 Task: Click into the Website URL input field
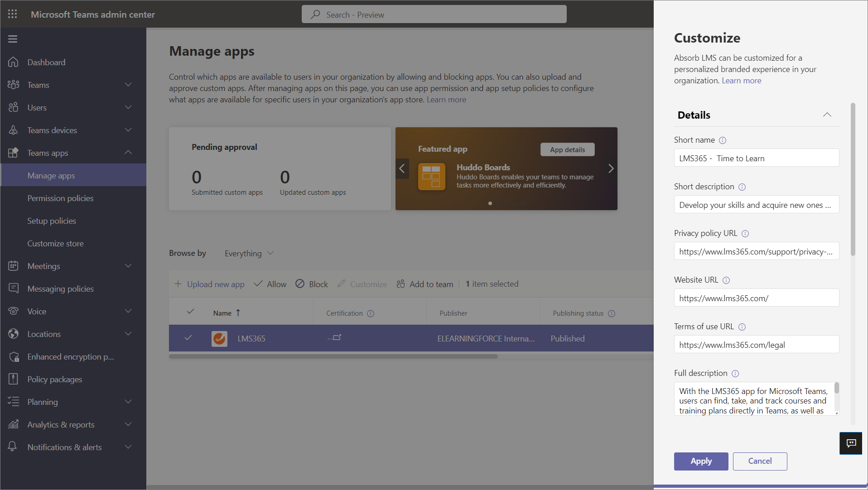[757, 298]
